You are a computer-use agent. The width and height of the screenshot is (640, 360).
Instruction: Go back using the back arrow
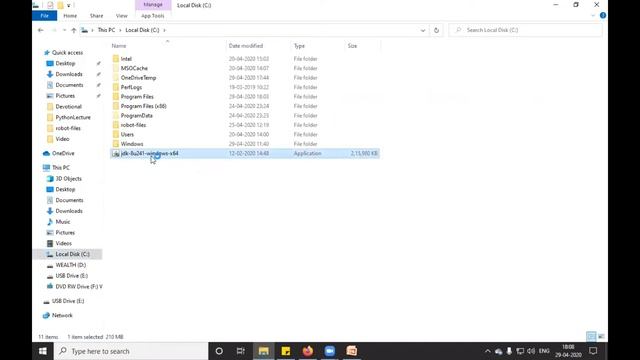pyautogui.click(x=40, y=30)
